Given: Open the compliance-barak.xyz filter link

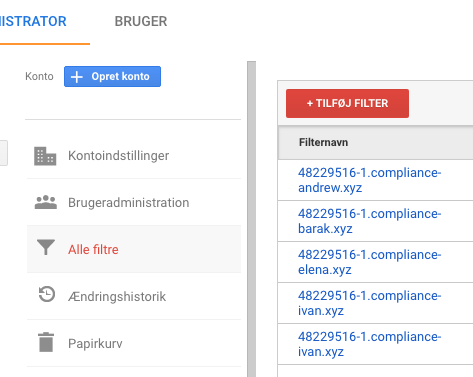Looking at the screenshot, I should tap(369, 221).
